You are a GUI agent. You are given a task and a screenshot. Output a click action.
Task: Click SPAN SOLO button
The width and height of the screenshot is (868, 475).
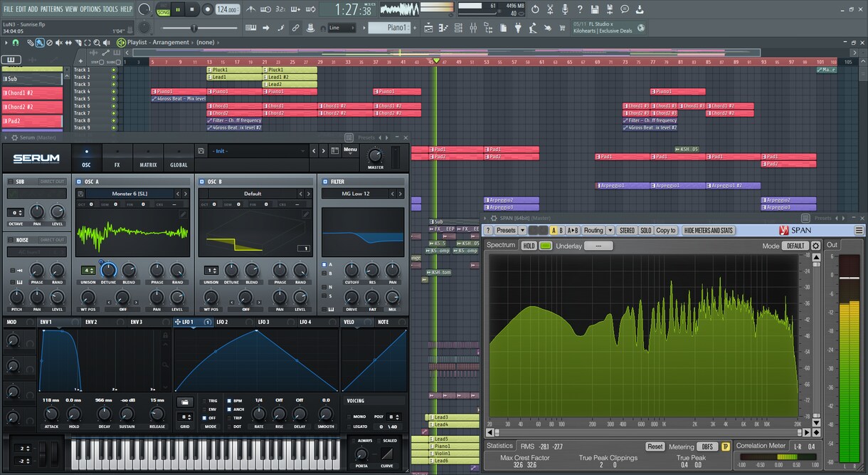pyautogui.click(x=645, y=231)
